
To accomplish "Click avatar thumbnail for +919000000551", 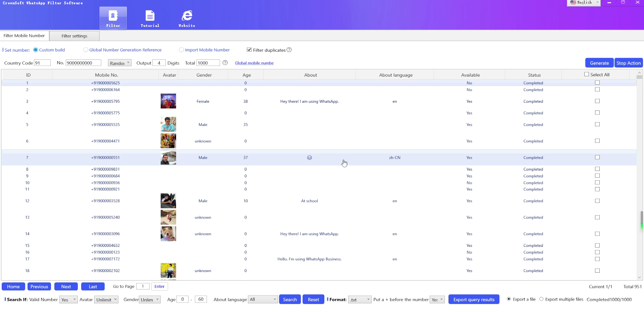I will [x=168, y=158].
